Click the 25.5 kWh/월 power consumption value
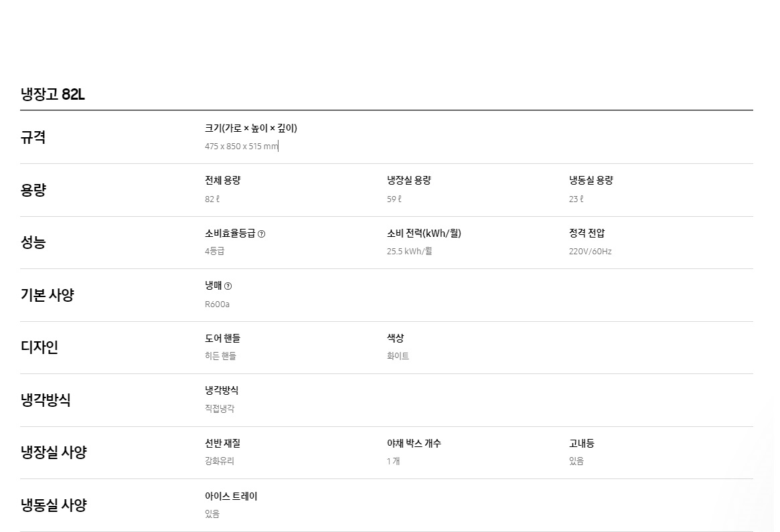Viewport: 780px width, 532px height. (409, 252)
